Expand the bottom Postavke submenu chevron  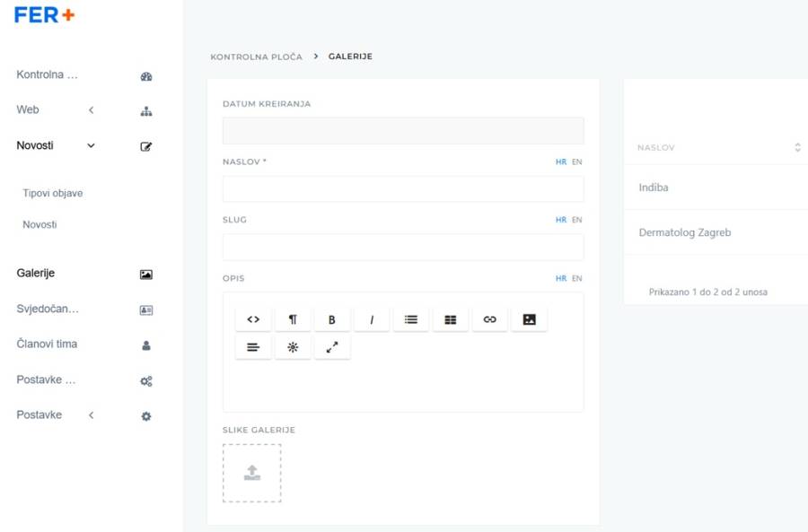[92, 415]
